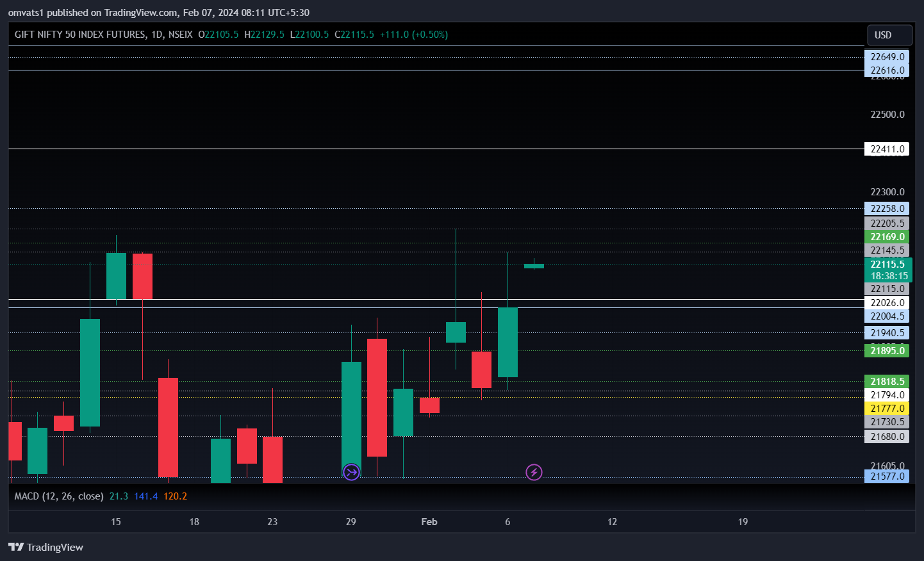Click the 15 date on the time axis
The image size is (924, 561).
pyautogui.click(x=116, y=522)
